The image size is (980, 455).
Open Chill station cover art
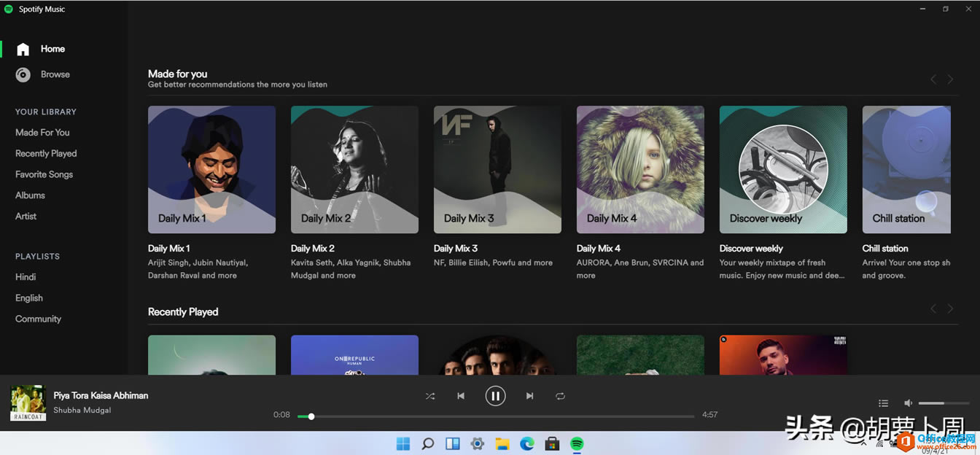(x=906, y=169)
